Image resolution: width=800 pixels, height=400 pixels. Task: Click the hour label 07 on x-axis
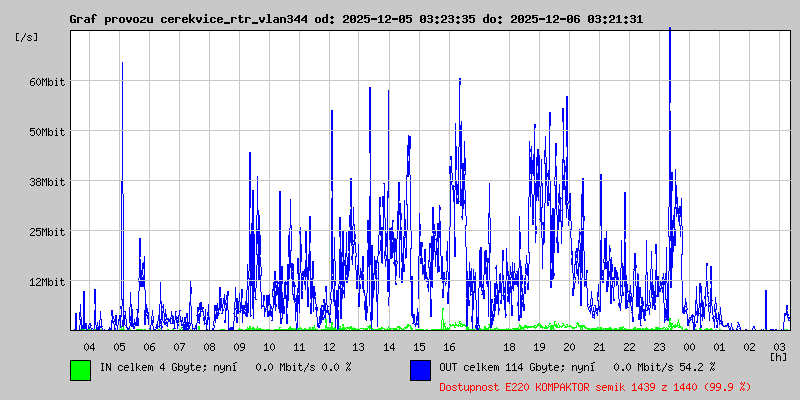pyautogui.click(x=180, y=347)
